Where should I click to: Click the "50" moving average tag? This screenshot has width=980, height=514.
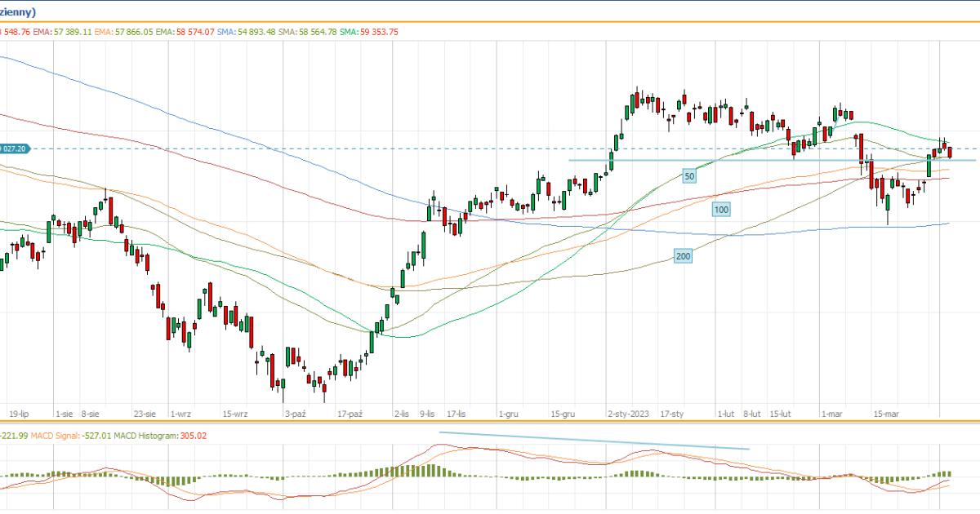tap(689, 176)
